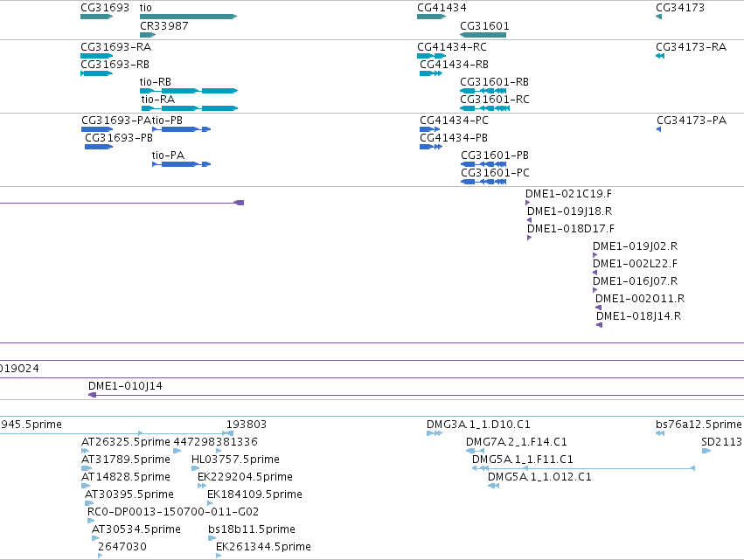744x560 pixels.
Task: Select EST DMG3A.1_1.D10.C1
Action: point(478,425)
